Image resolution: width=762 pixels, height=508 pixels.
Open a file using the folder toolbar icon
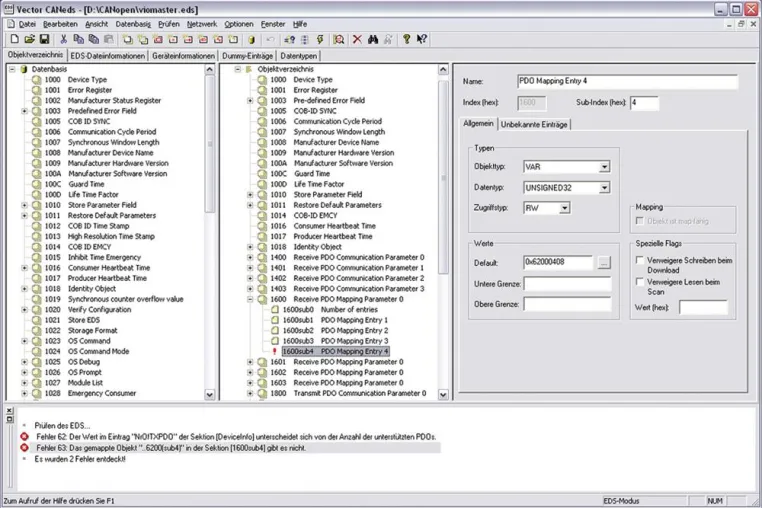click(29, 39)
